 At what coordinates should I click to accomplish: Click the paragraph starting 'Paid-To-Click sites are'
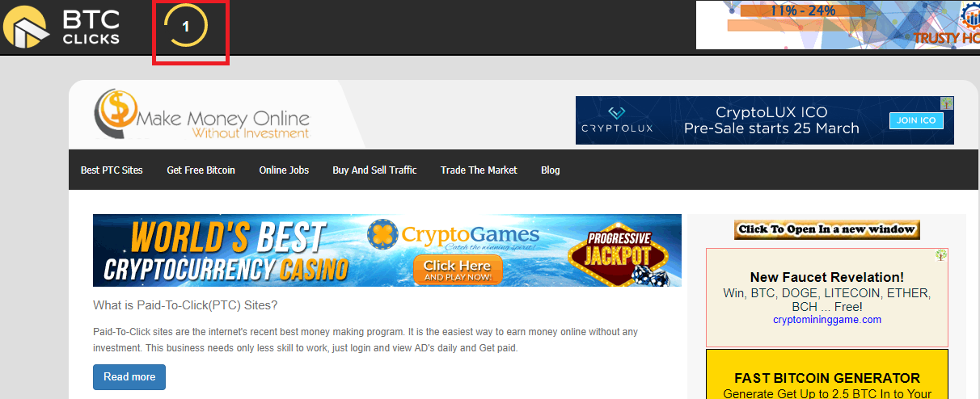point(365,340)
